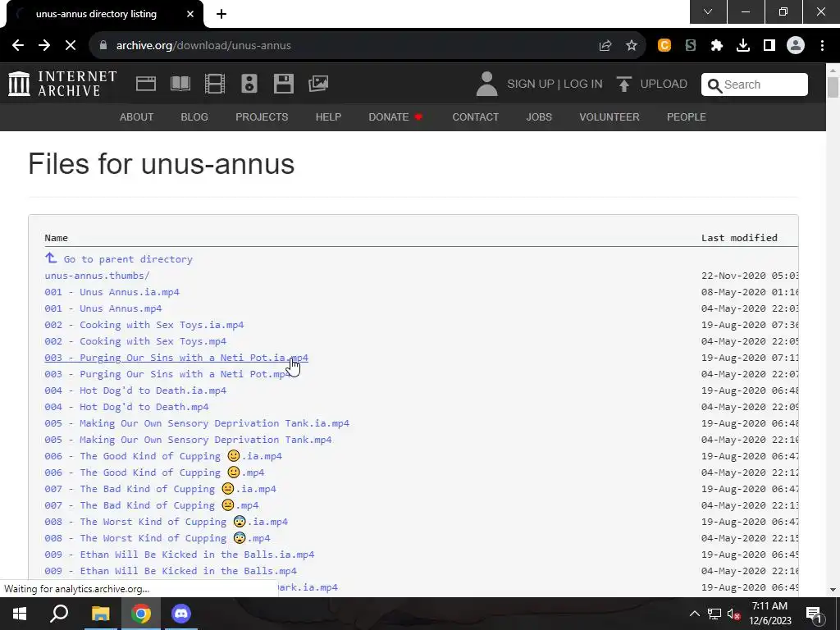This screenshot has height=630, width=840.
Task: Close the unus-annus directory listing tab
Action: coord(190,14)
